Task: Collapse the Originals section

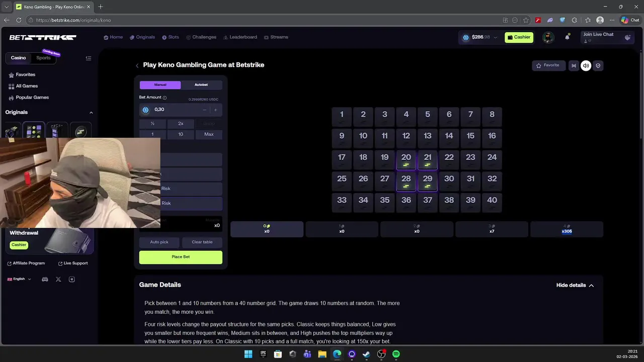Action: tap(91, 113)
